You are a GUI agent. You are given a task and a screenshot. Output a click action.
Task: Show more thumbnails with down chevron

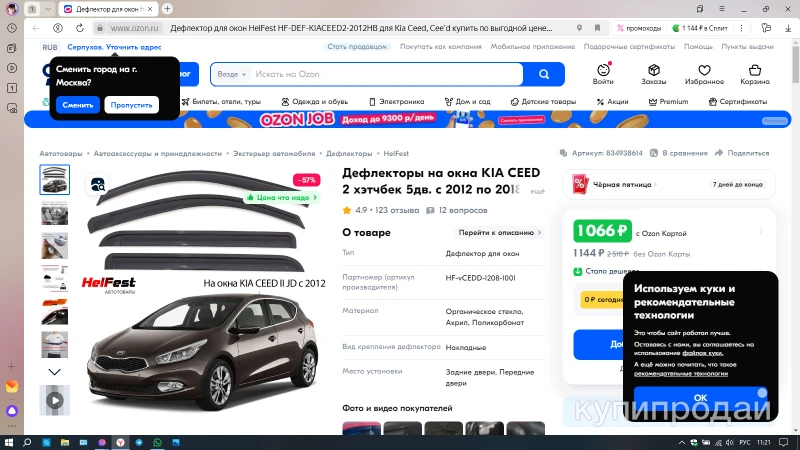coord(55,372)
